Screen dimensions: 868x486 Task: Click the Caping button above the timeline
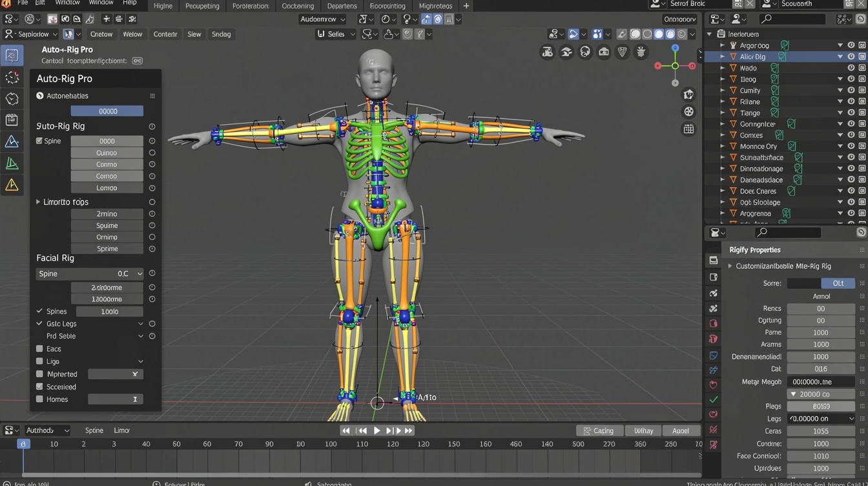[599, 430]
